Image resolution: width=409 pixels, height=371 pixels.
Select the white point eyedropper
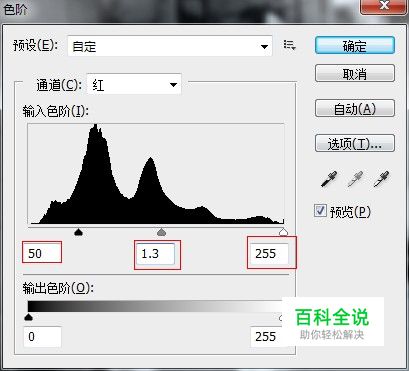381,179
